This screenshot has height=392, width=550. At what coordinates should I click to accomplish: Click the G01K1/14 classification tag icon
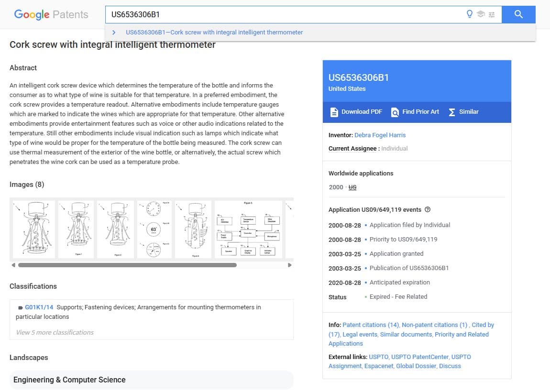point(21,307)
